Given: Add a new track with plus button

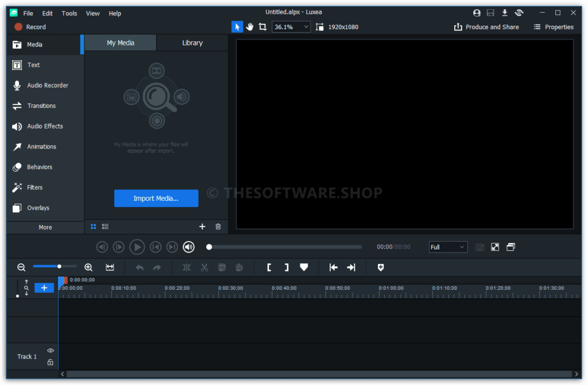Looking at the screenshot, I should [x=44, y=288].
